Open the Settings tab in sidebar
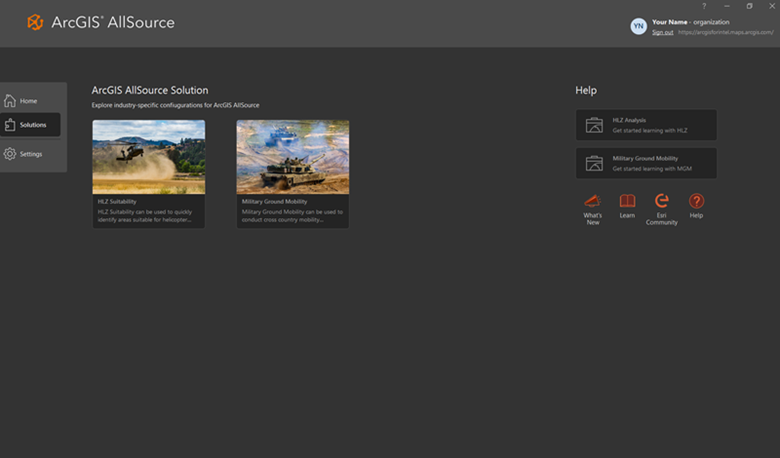This screenshot has height=458, width=780. [31, 154]
